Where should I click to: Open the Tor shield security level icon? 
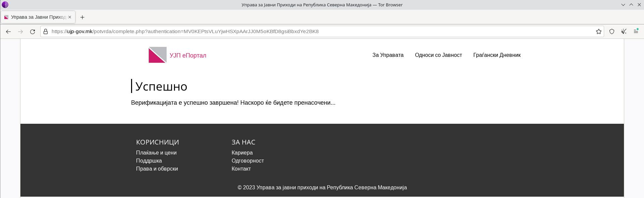[612, 31]
